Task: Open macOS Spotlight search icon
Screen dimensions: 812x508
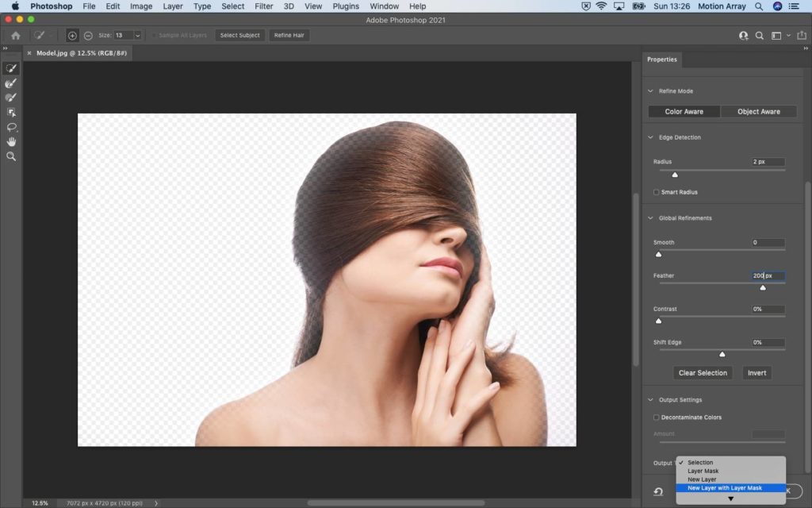Action: pos(759,6)
